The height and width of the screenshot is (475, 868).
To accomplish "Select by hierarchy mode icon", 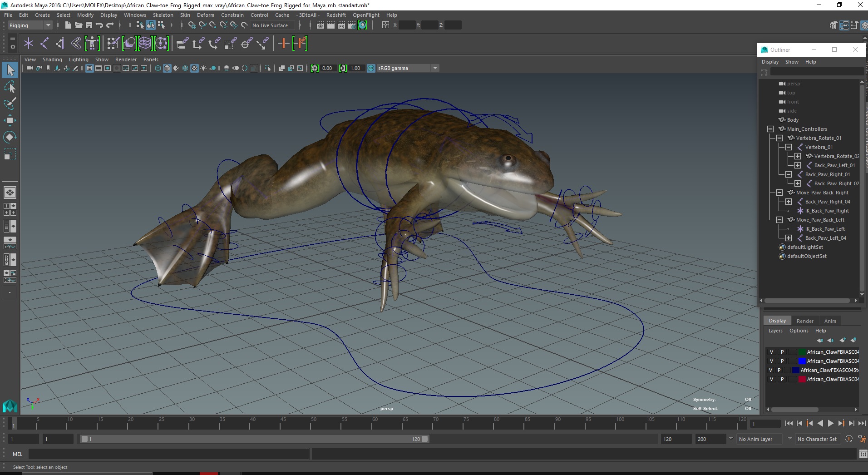I will 140,25.
